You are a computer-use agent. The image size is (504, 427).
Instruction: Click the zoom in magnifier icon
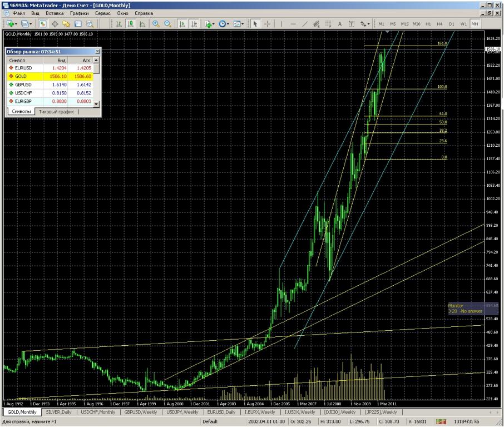tap(156, 24)
